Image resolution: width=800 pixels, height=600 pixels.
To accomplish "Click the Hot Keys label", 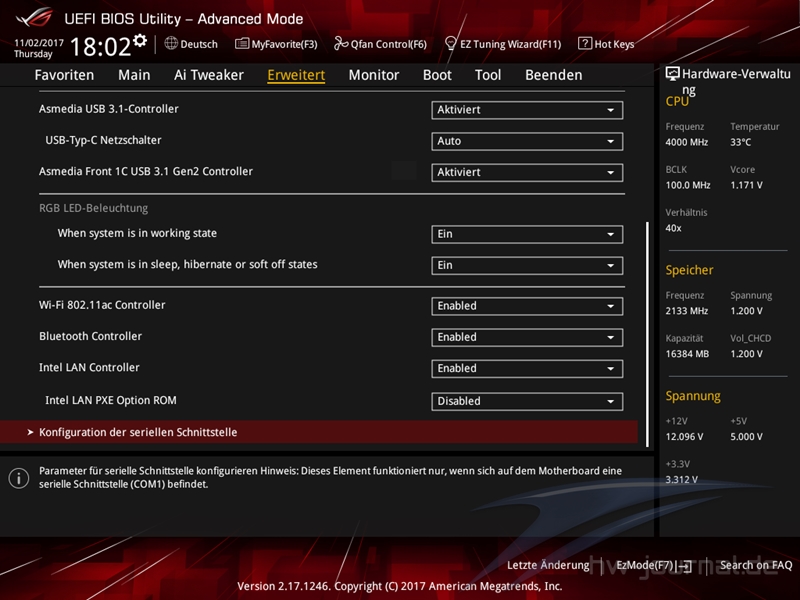I will coord(614,44).
